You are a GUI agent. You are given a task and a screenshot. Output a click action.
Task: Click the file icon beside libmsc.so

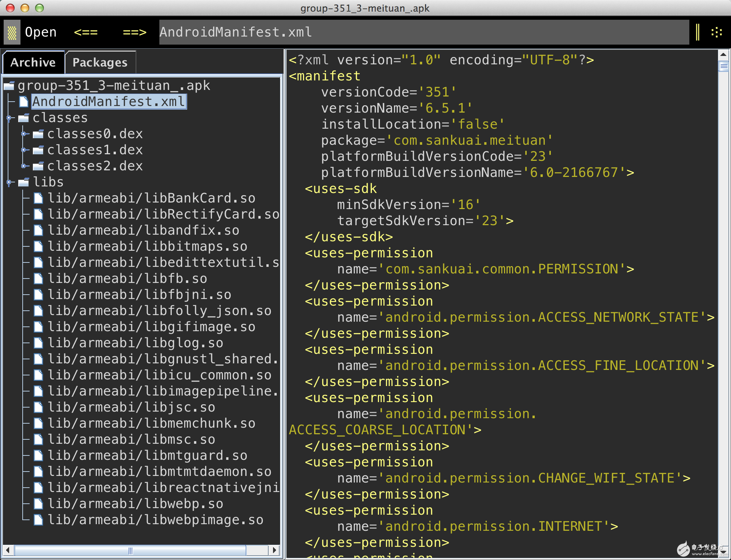(x=38, y=439)
